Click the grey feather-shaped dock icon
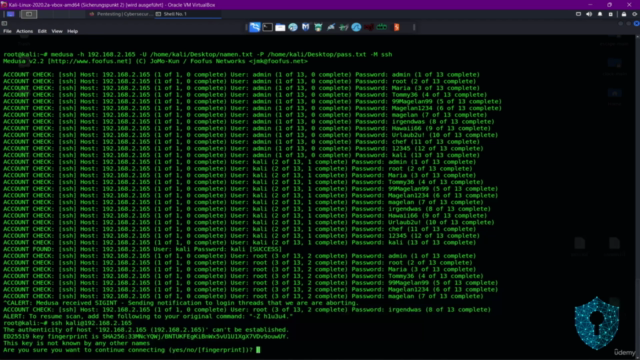The height and width of the screenshot is (360, 640). coord(331,27)
